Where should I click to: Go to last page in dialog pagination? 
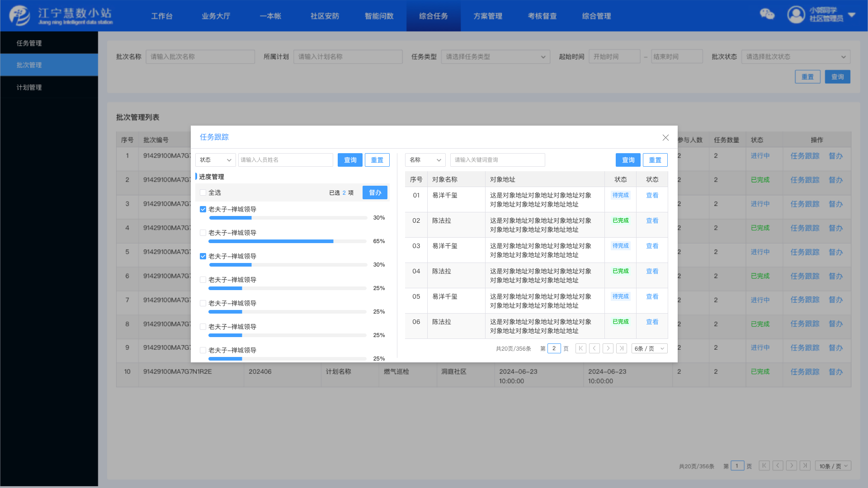click(x=622, y=348)
